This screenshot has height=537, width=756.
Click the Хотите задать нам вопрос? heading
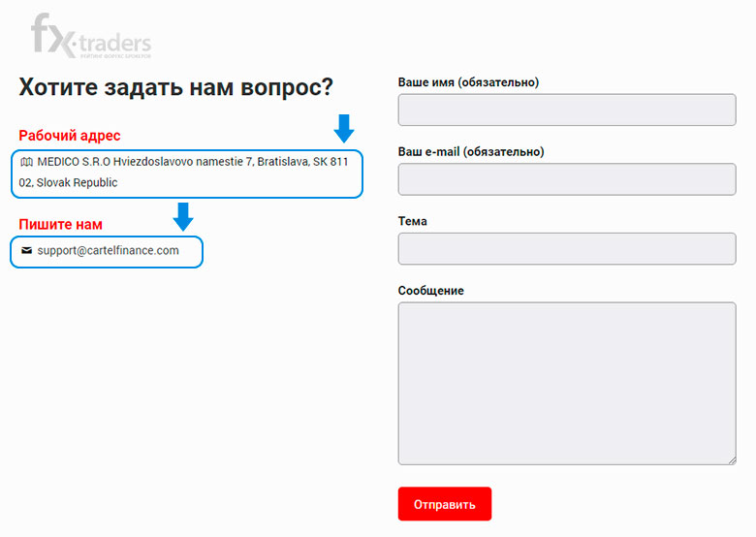[176, 87]
